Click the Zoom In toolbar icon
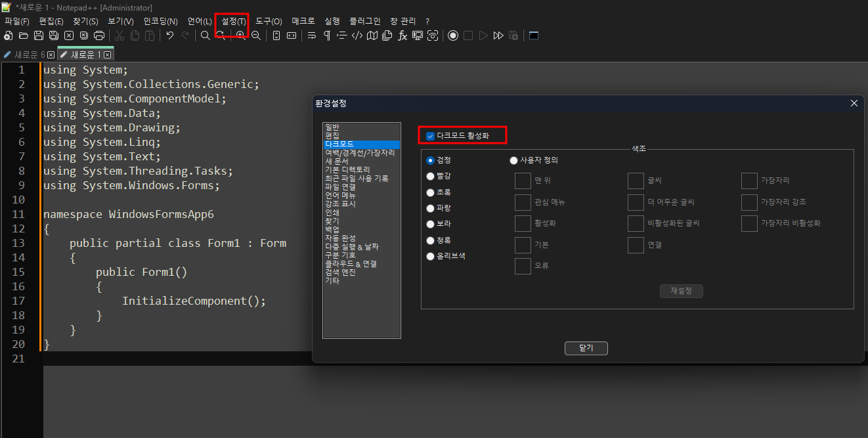The height and width of the screenshot is (438, 868). pyautogui.click(x=240, y=35)
